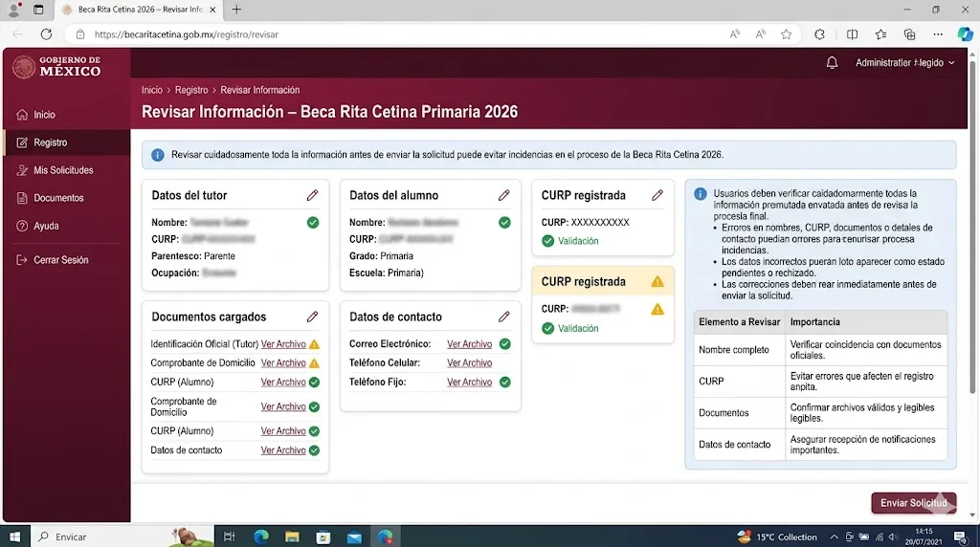This screenshot has width=980, height=547.
Task: Open the notifications bell
Action: click(x=832, y=62)
